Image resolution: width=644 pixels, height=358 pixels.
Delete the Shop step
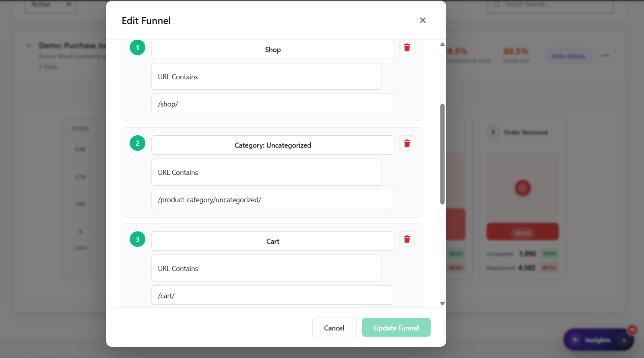click(x=407, y=48)
